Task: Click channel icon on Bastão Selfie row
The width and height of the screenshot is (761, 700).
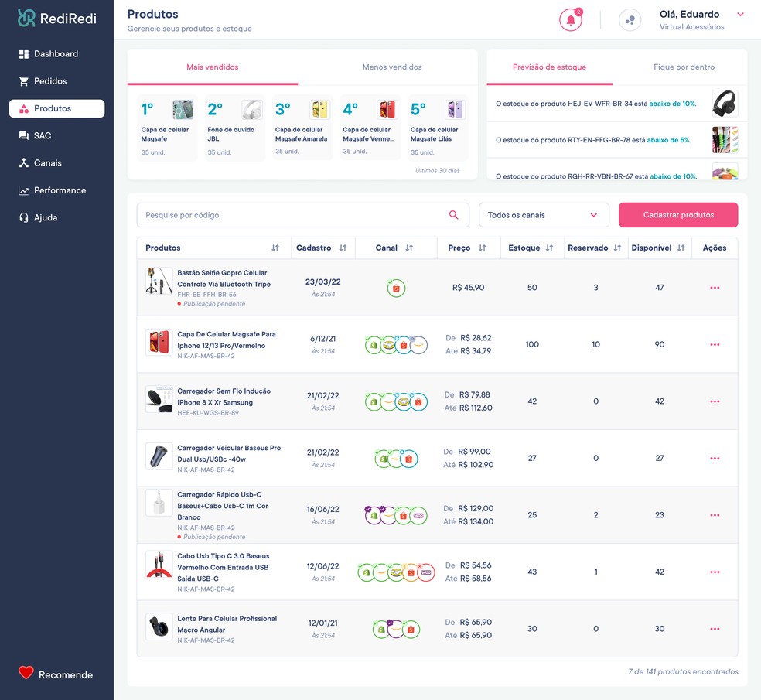Action: (396, 288)
